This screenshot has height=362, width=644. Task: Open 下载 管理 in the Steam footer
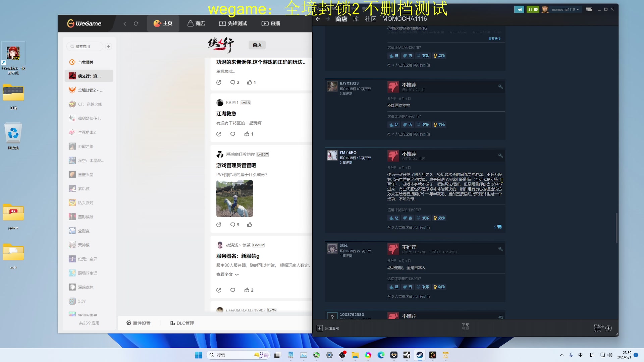point(465,327)
